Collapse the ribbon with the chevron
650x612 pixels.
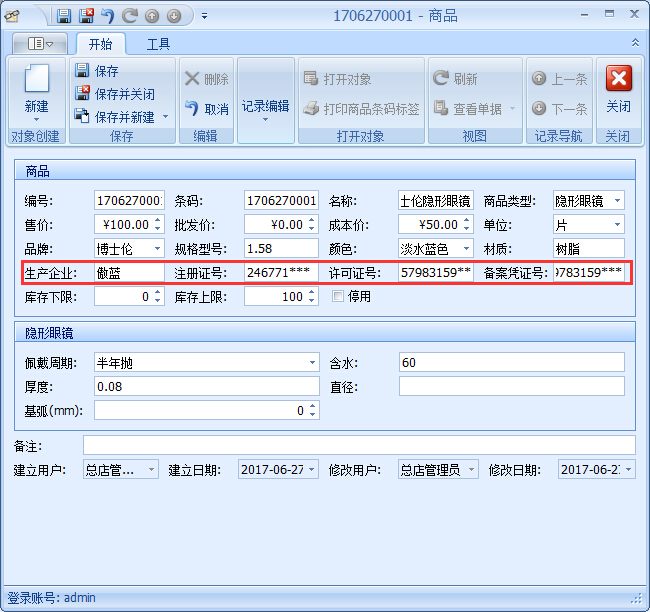click(x=635, y=43)
